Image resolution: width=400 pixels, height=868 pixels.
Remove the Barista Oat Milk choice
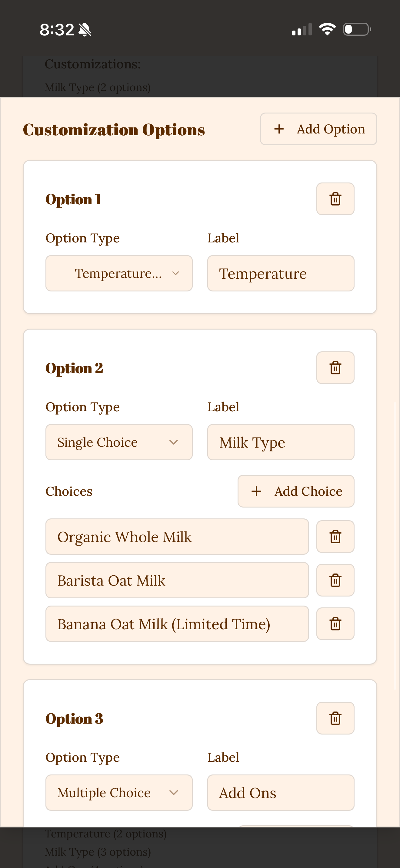tap(335, 580)
